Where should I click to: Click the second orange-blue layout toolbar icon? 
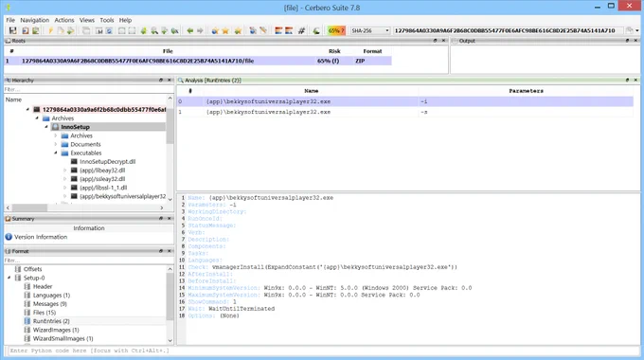tap(289, 31)
